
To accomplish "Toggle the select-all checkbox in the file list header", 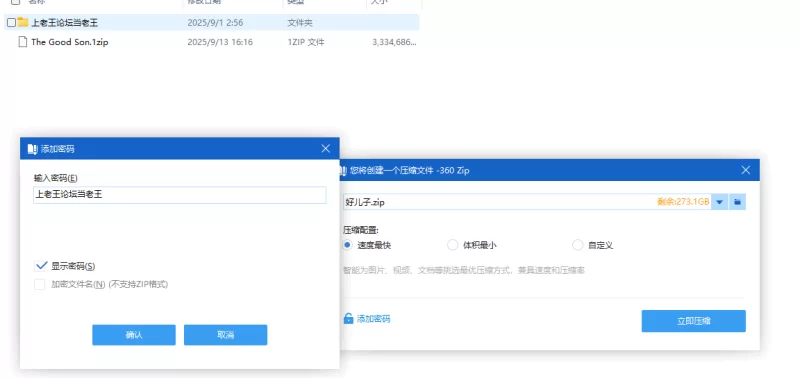I will pyautogui.click(x=15, y=2).
